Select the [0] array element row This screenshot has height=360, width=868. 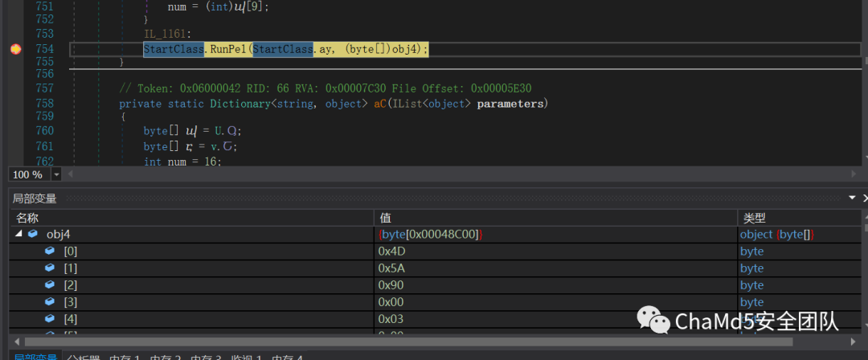(435, 252)
